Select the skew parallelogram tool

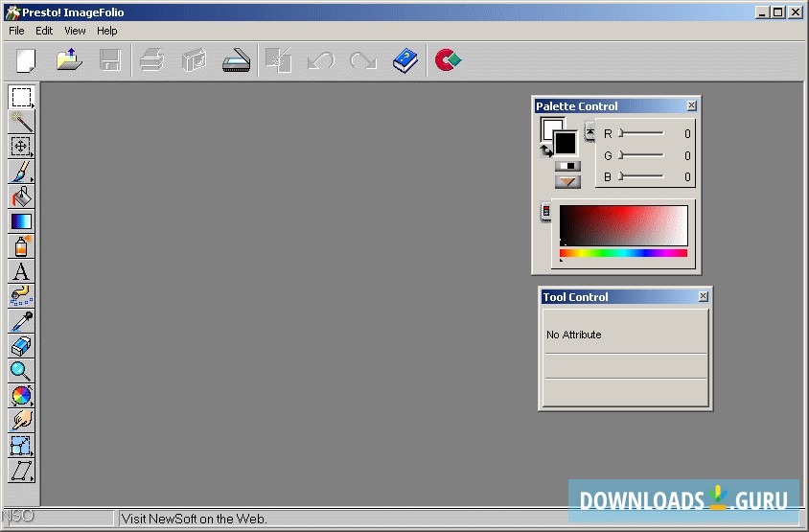pyautogui.click(x=21, y=470)
